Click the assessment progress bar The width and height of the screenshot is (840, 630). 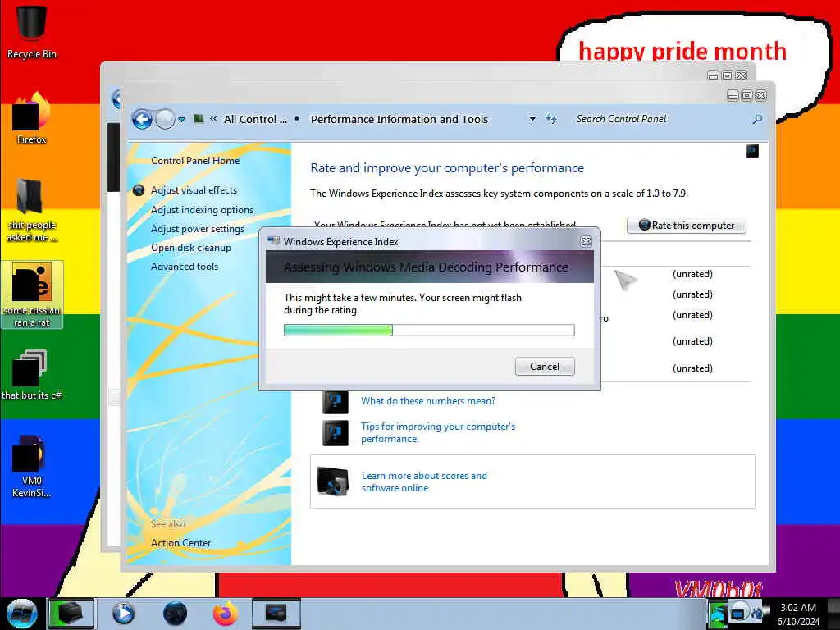429,330
